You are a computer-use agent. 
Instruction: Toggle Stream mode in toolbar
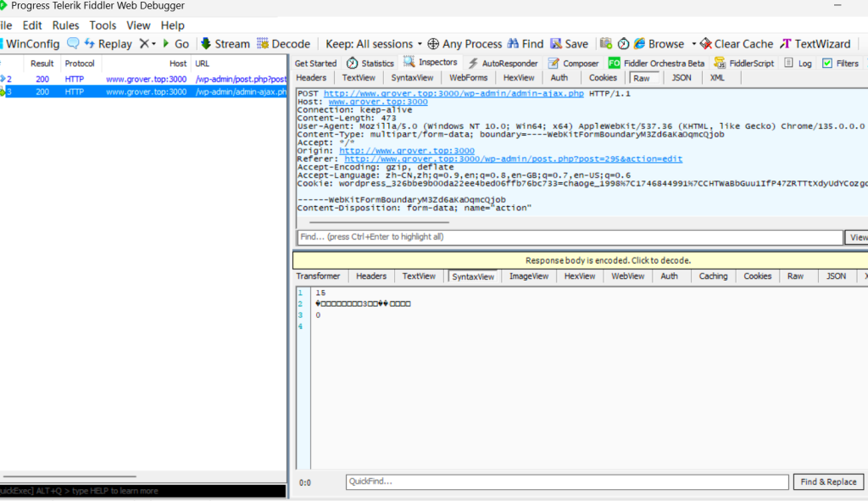tap(225, 44)
